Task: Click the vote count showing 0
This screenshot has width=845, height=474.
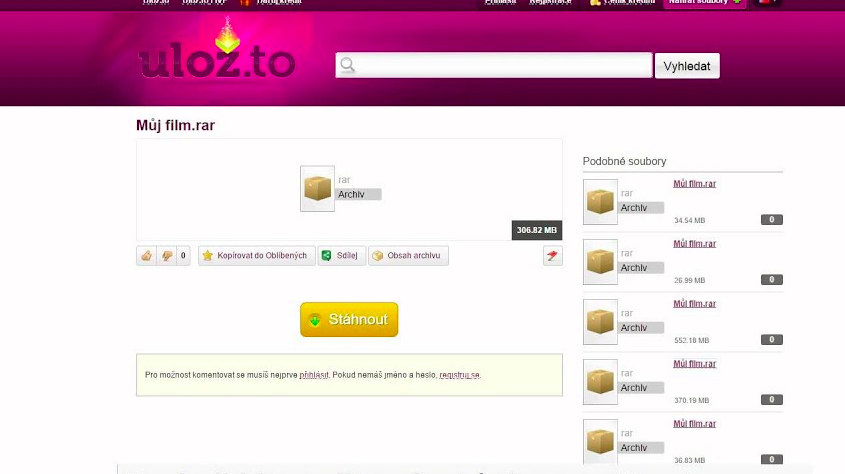Action: (183, 255)
